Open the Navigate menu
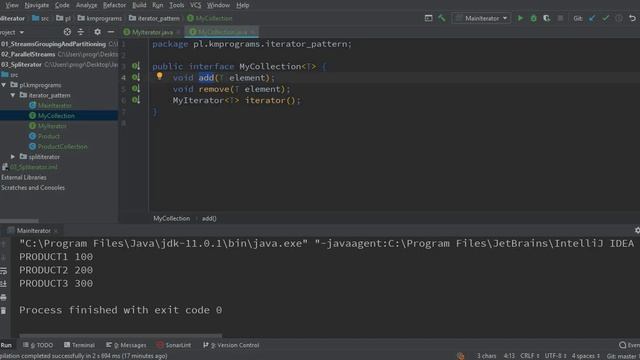 tap(36, 5)
